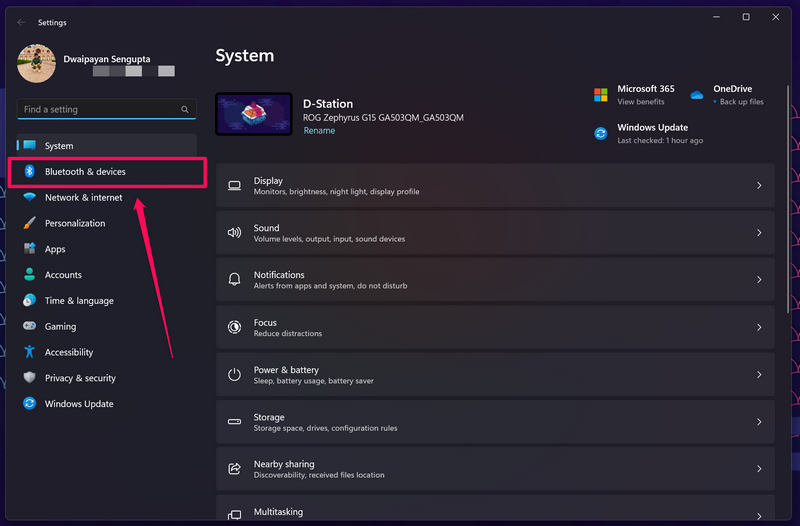Click the desktop wallpaper thumbnail for D-Station
Screen dimensions: 800x526
click(254, 114)
